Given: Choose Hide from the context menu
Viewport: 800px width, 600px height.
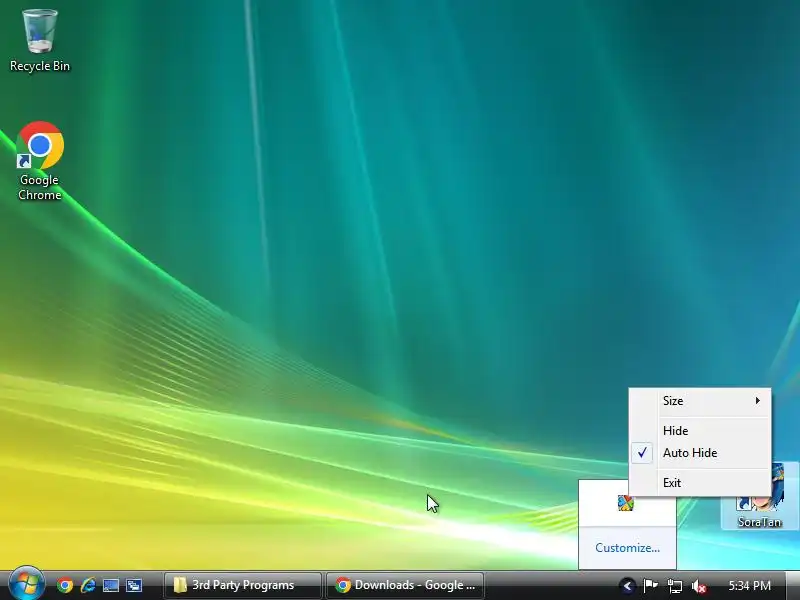Looking at the screenshot, I should coord(700,431).
